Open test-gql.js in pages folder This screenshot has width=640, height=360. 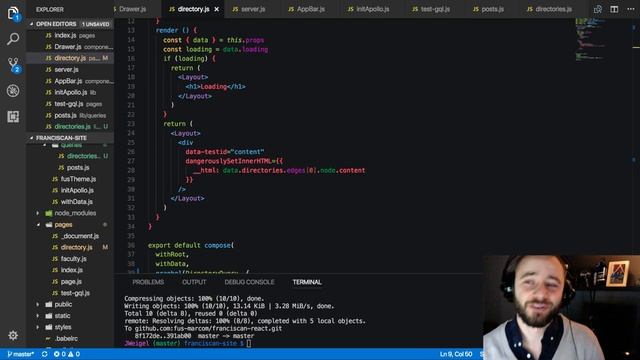click(70, 293)
